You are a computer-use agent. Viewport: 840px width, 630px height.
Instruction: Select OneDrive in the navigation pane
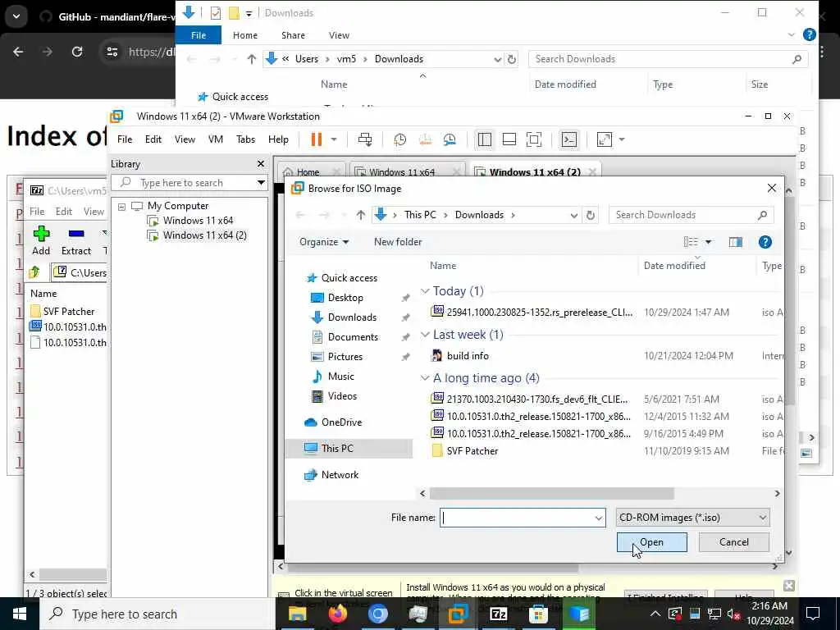[341, 422]
